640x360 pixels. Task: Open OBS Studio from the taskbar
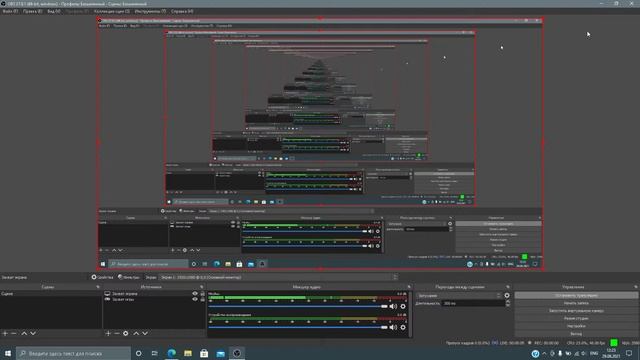click(x=237, y=353)
